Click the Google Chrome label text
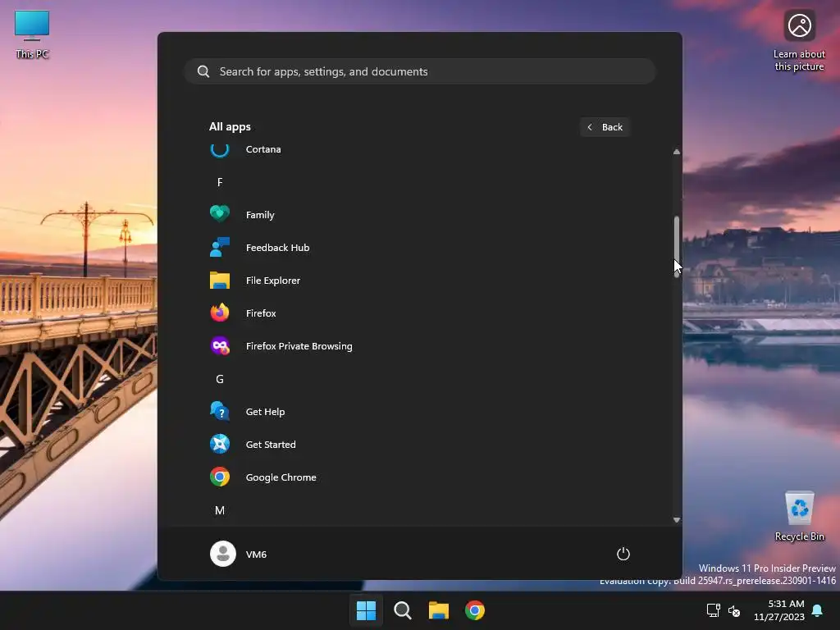 point(281,477)
